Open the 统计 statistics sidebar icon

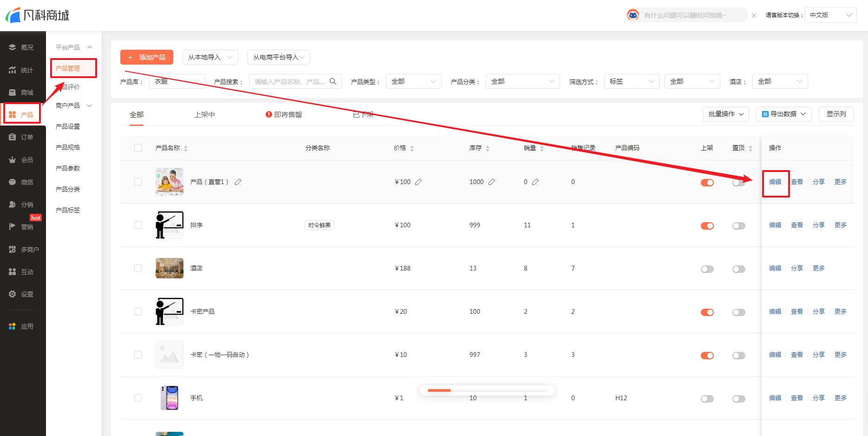[x=13, y=70]
